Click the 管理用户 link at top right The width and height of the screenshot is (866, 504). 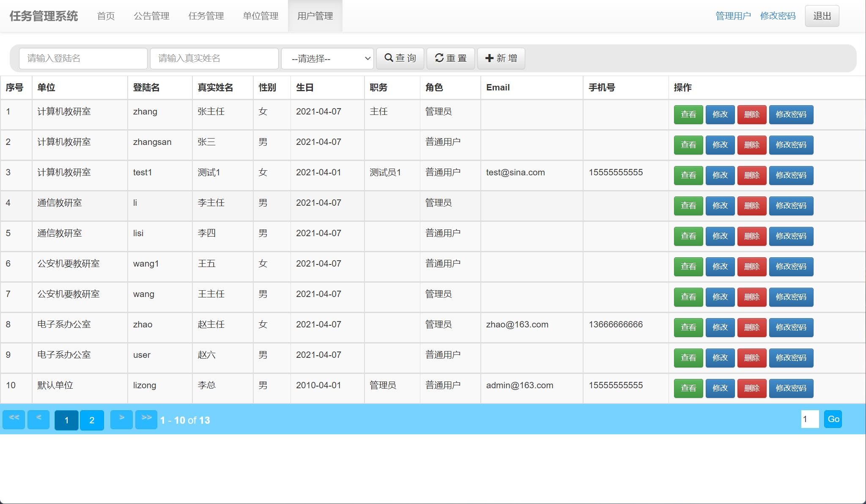[733, 16]
